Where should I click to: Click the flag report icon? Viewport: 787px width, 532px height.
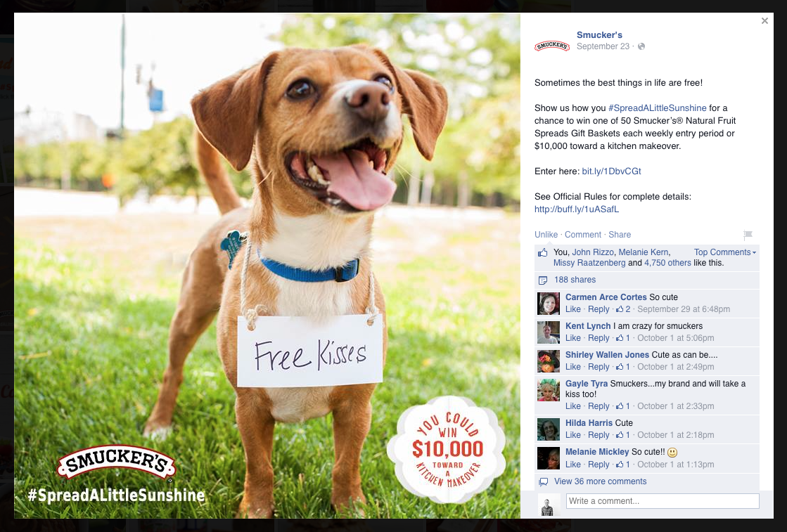(748, 234)
